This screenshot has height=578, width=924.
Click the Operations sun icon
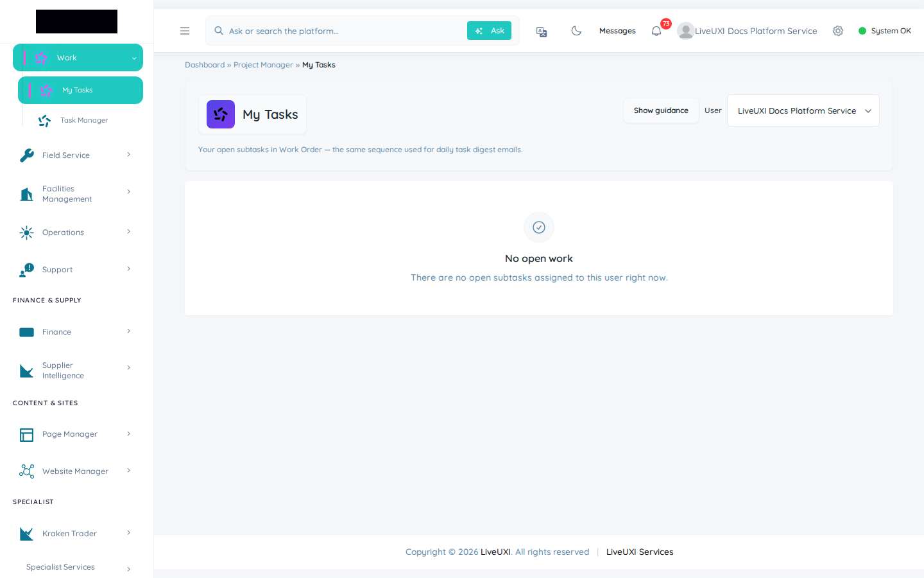(x=27, y=232)
